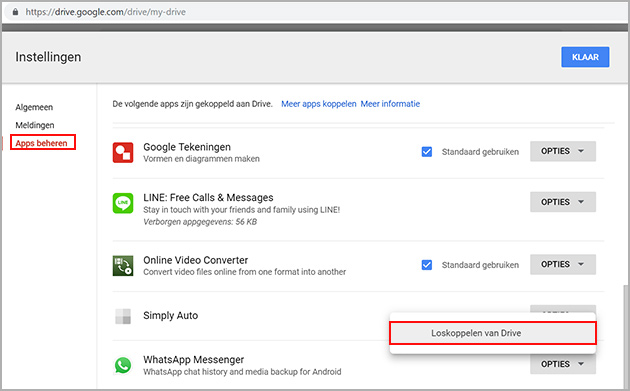
Task: Click the Instellingen dialog heading
Action: click(48, 57)
